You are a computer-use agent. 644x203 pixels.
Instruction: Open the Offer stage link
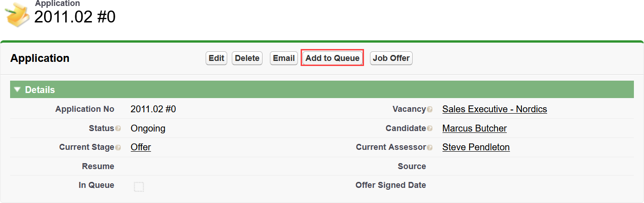(x=140, y=147)
